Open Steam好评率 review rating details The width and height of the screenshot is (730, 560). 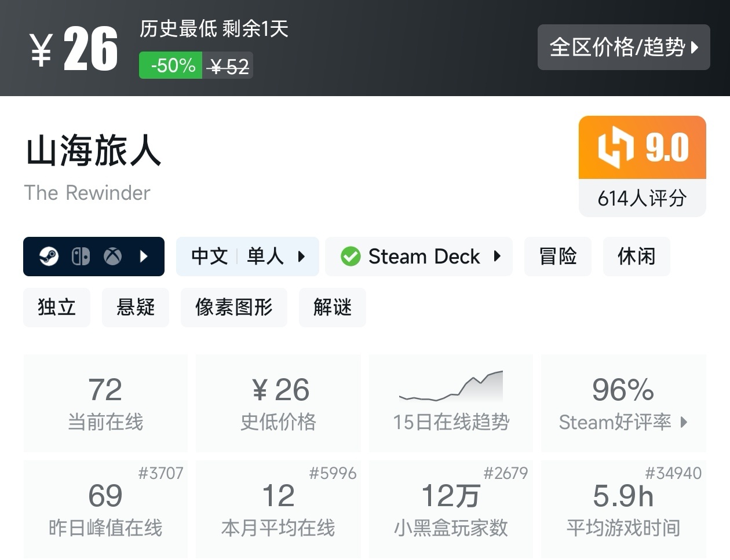[623, 403]
